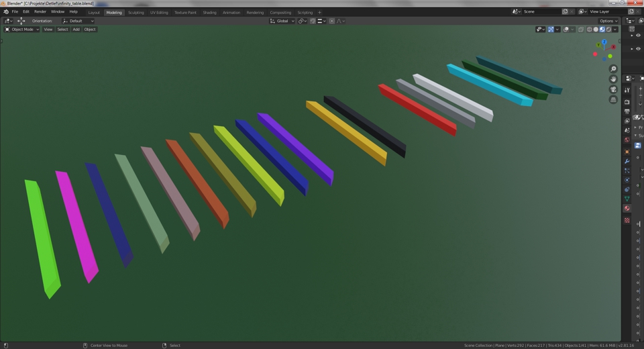Open the Global transform orientation dropdown
644x349 pixels.
tap(282, 21)
